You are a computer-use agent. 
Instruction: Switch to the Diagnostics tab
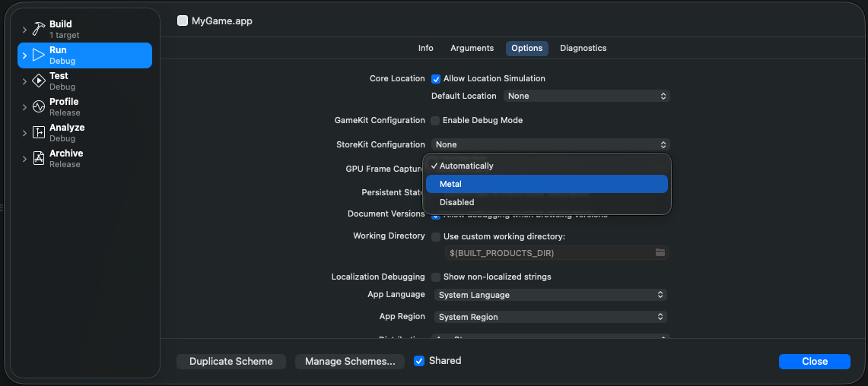click(x=583, y=48)
